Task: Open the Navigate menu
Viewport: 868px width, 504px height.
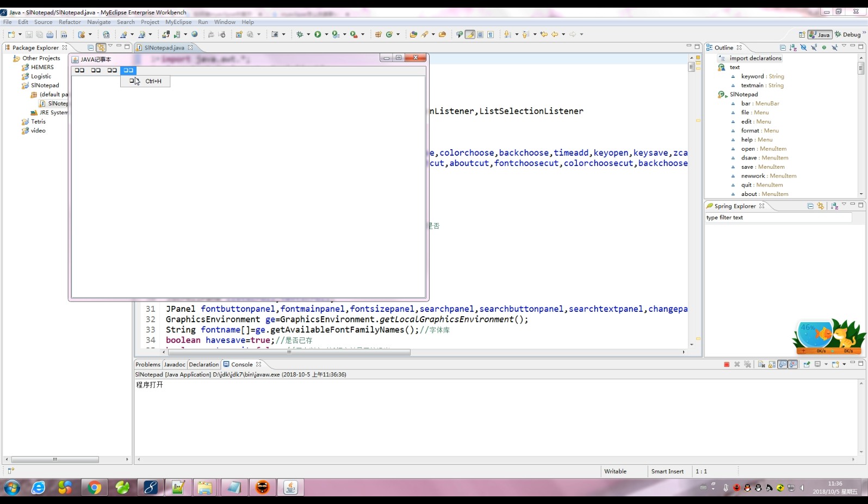Action: click(99, 22)
